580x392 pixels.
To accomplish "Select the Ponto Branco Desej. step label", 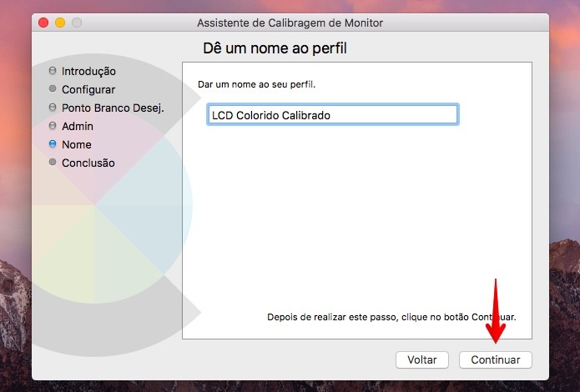I will 113,108.
